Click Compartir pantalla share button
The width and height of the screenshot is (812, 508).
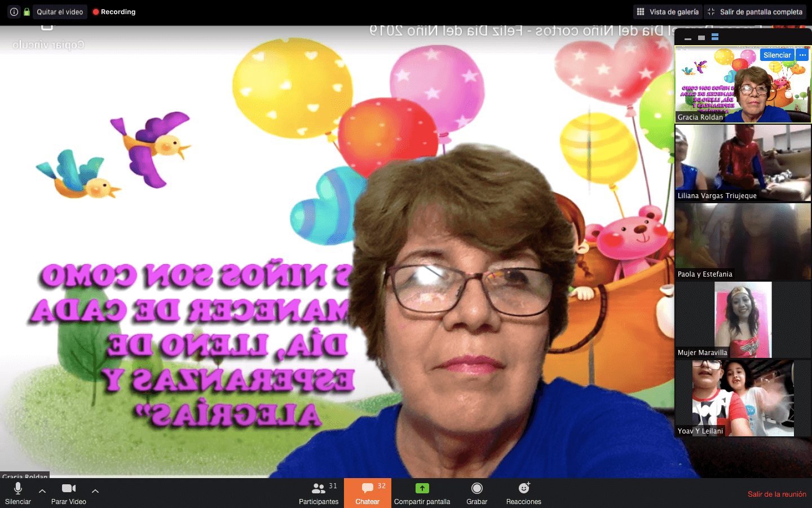(x=422, y=493)
